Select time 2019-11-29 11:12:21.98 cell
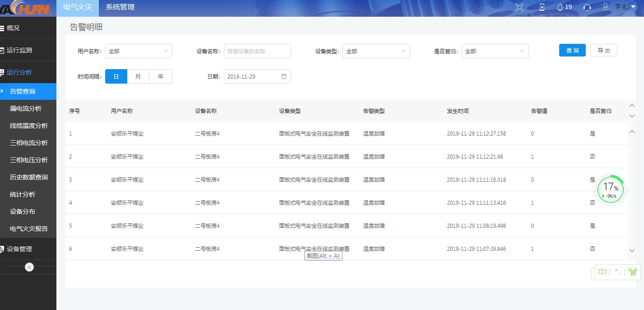Viewport: 644px width, 310px height. [x=475, y=156]
